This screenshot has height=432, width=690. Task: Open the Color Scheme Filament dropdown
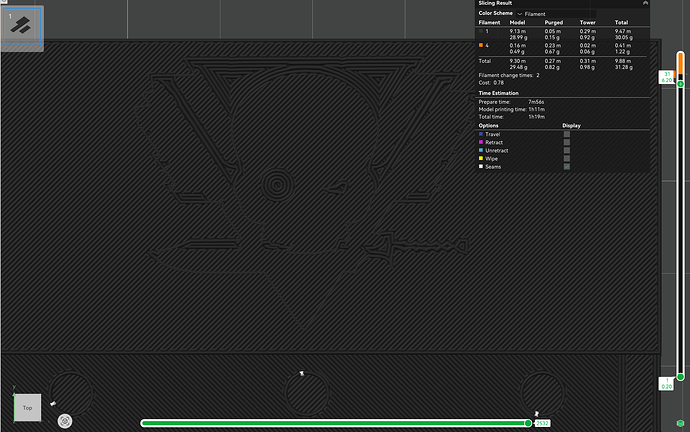click(x=556, y=14)
